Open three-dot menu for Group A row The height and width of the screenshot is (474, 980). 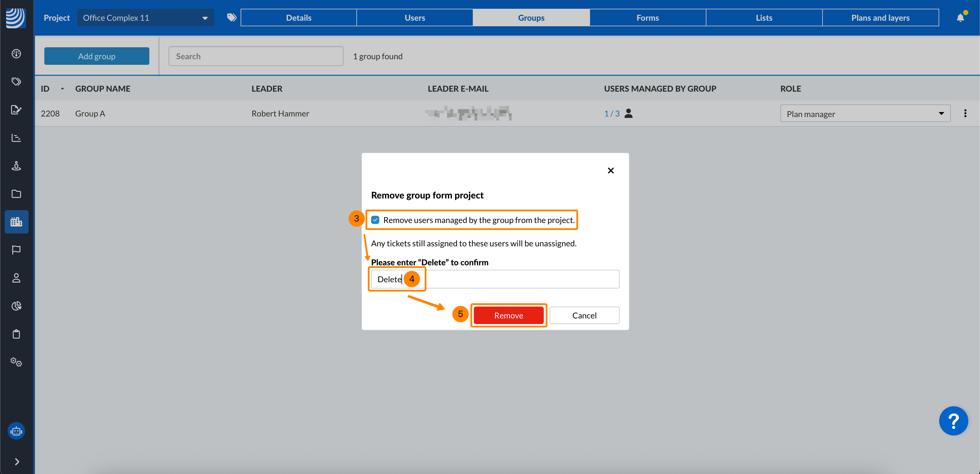tap(965, 114)
